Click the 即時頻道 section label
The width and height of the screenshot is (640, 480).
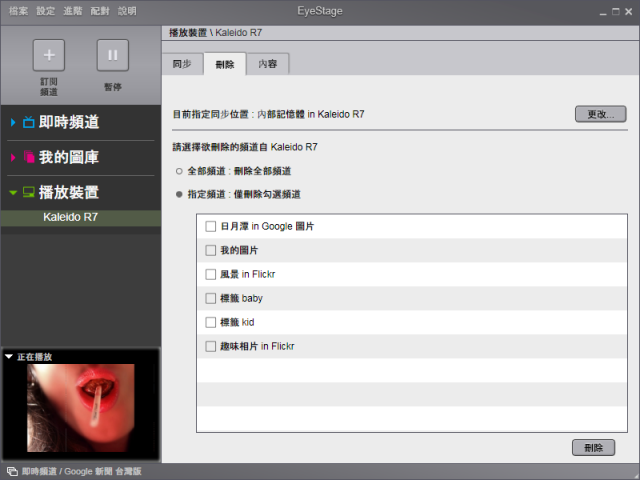(69, 122)
